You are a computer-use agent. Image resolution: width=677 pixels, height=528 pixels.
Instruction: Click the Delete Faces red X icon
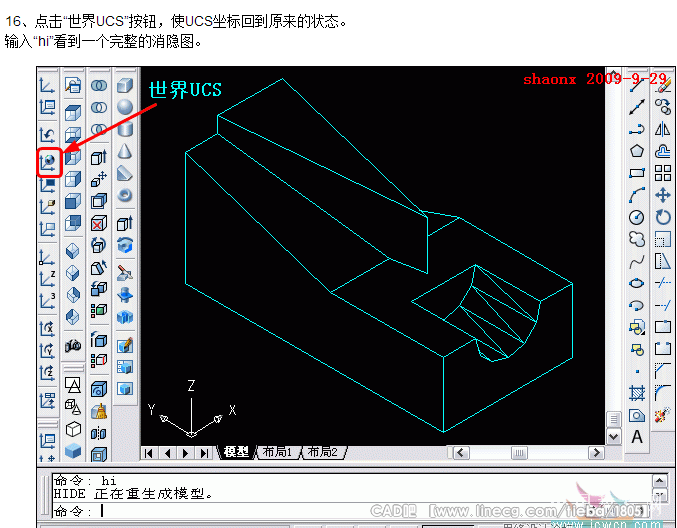click(x=99, y=224)
